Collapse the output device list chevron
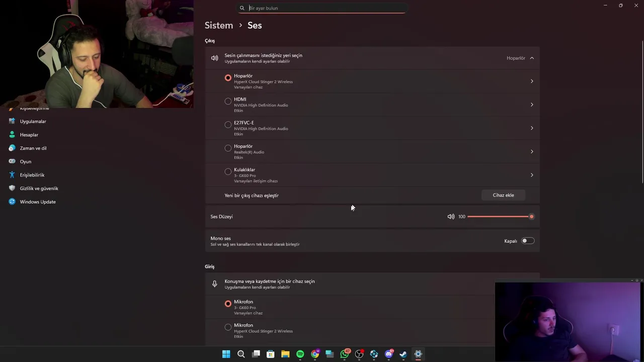Image resolution: width=644 pixels, height=362 pixels. pyautogui.click(x=532, y=58)
